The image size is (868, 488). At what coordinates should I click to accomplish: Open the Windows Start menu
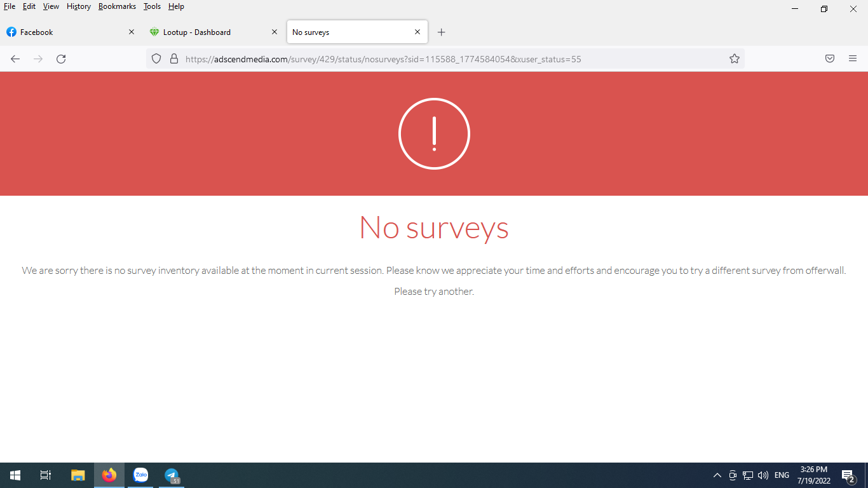[x=15, y=475]
